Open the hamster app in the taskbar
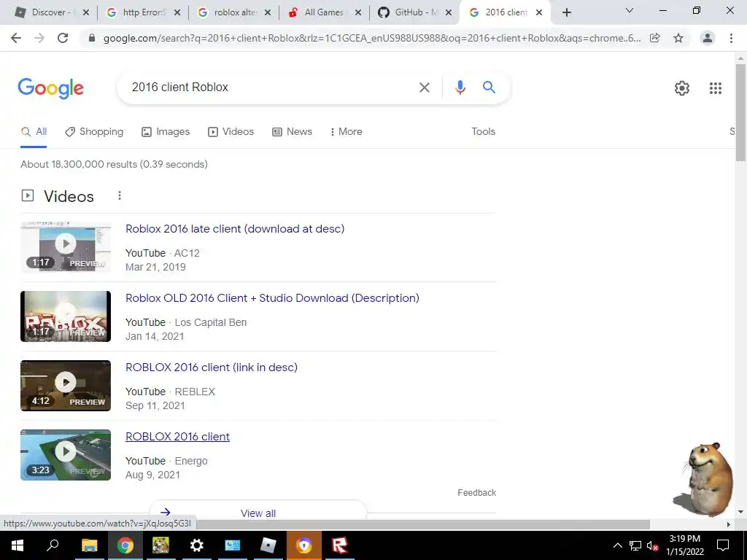The image size is (747, 560). (x=160, y=545)
